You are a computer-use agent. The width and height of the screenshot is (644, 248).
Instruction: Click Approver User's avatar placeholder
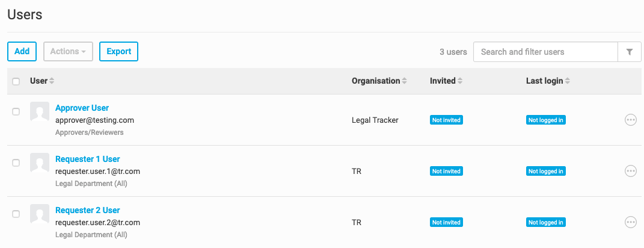click(x=40, y=111)
